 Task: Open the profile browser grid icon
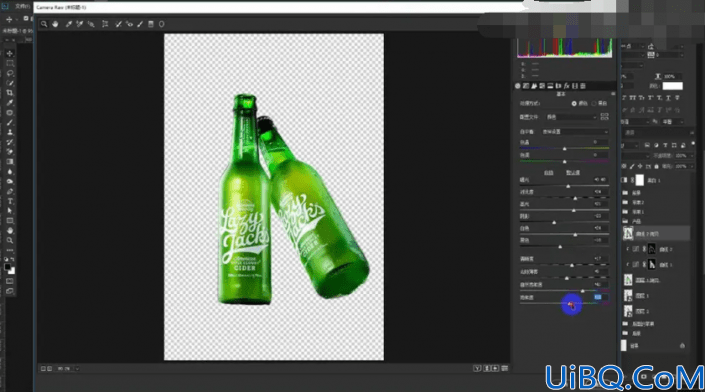pyautogui.click(x=605, y=116)
